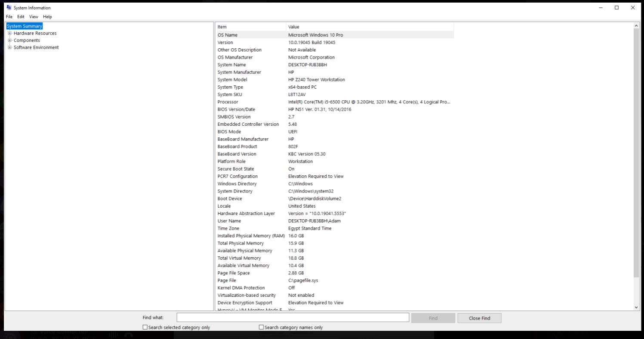Expand the Software Environment node

tap(10, 47)
